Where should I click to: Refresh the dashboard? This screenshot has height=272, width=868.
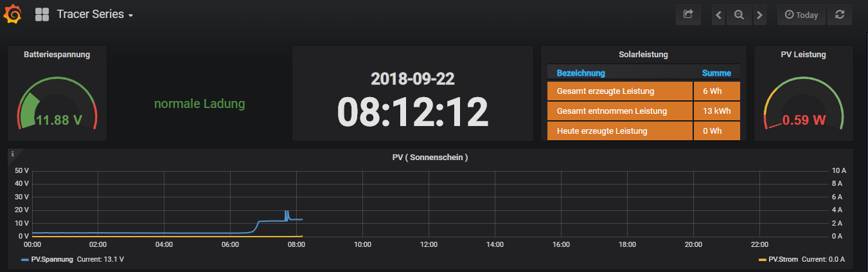click(x=840, y=15)
